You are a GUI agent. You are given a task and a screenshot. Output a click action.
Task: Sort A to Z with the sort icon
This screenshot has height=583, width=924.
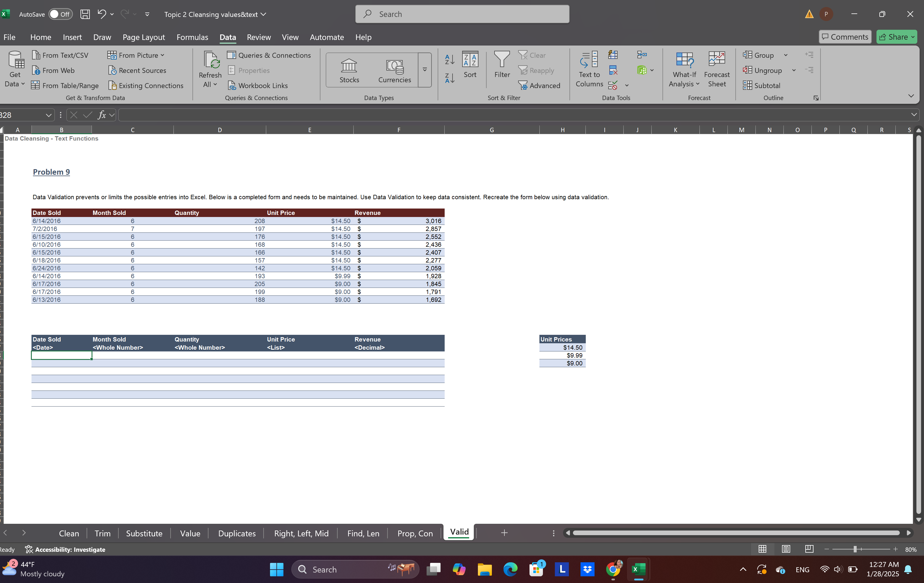pos(449,59)
